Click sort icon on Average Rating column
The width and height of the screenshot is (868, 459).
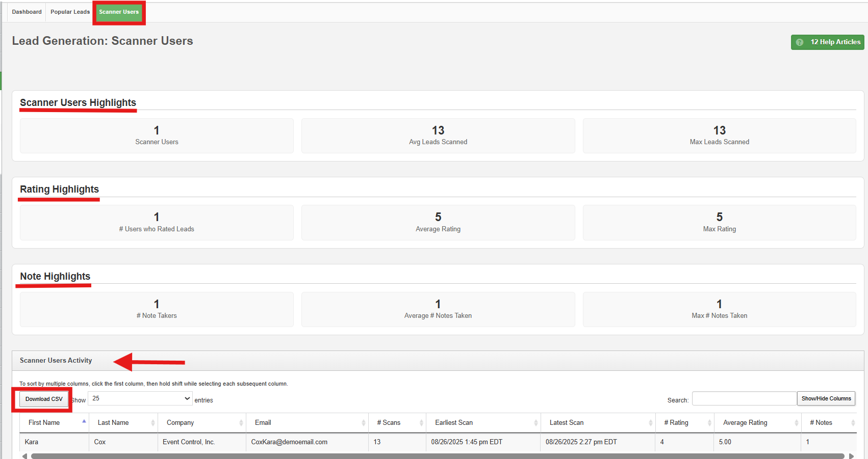796,423
